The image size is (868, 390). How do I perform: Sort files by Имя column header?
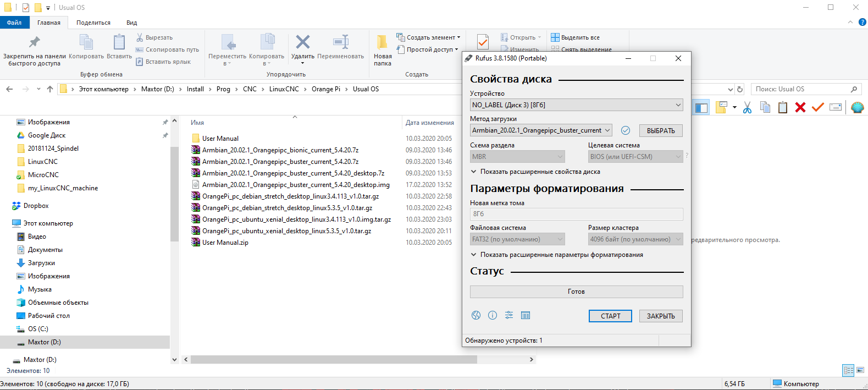point(197,123)
